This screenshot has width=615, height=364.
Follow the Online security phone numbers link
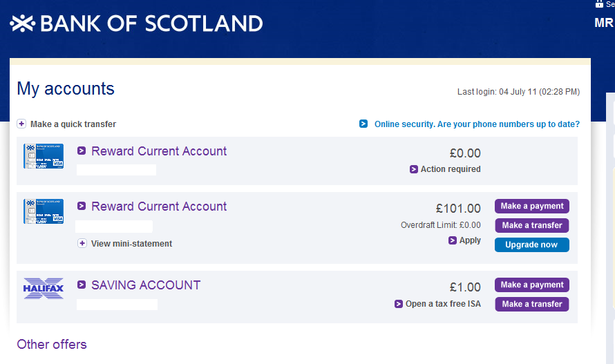click(477, 124)
